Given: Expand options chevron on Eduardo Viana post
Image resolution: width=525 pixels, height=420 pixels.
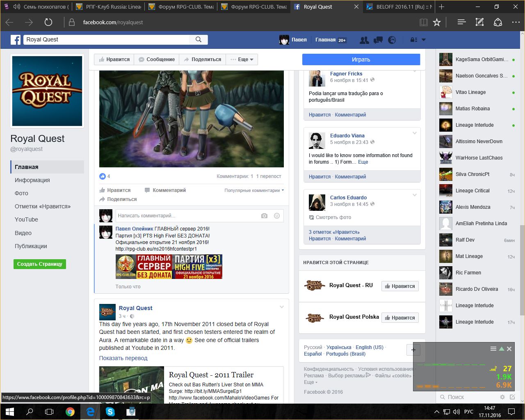Looking at the screenshot, I should coord(414,133).
